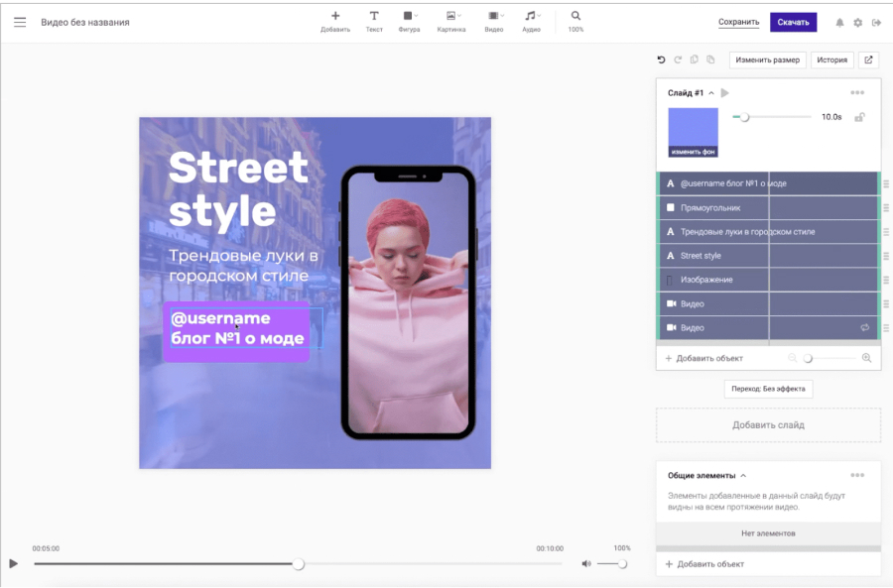Open the История panel
Screen dimensions: 893x588
832,59
